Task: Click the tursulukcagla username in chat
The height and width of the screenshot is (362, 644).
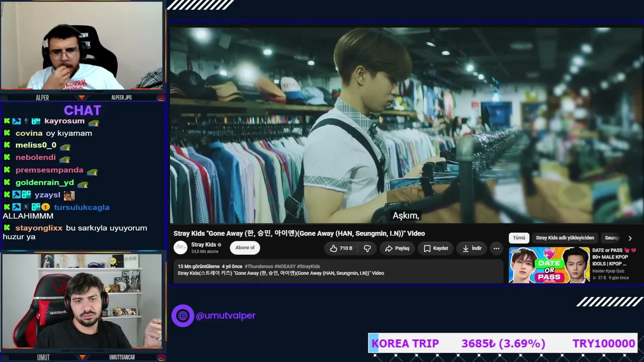Action: click(82, 207)
